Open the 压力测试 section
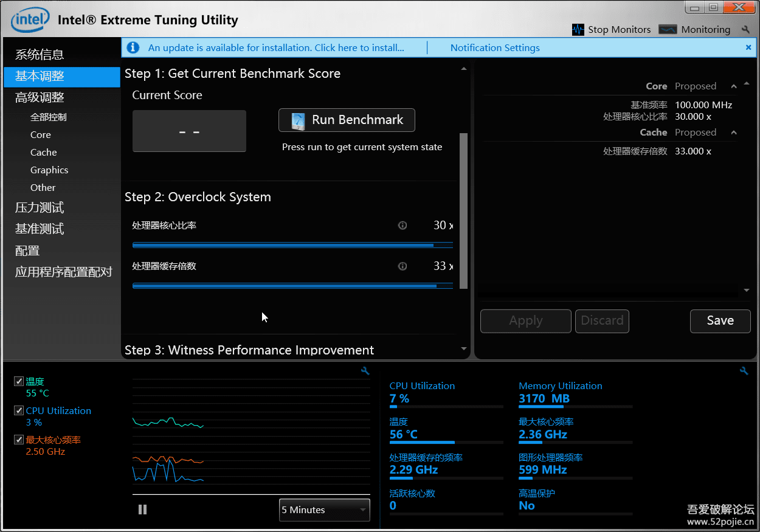Image resolution: width=760 pixels, height=532 pixels. coord(40,208)
